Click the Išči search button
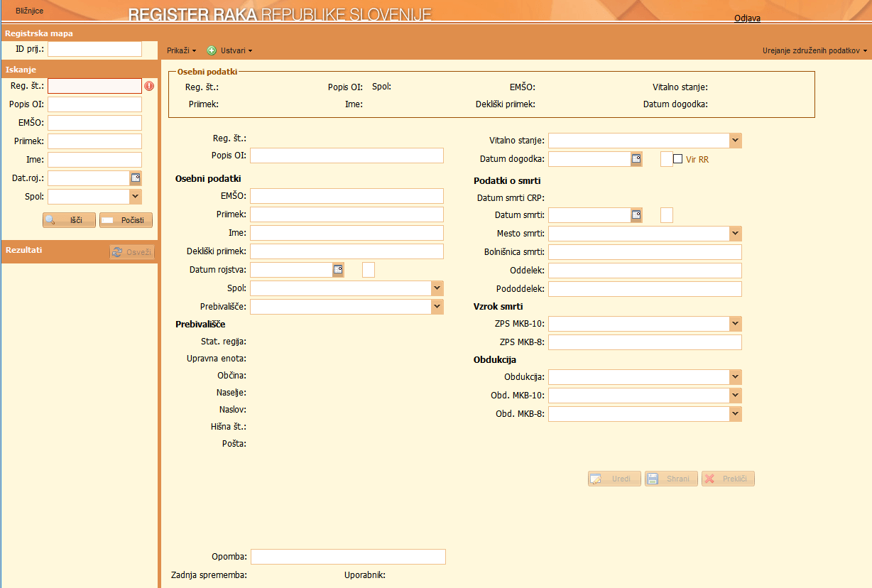 [x=69, y=220]
